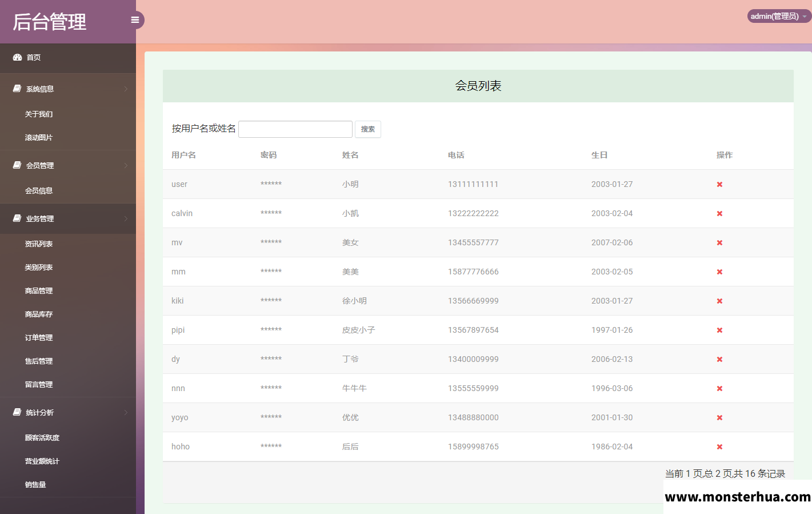Image resolution: width=812 pixels, height=514 pixels.
Task: Open the 首页 dashboard icon
Action: coord(17,57)
